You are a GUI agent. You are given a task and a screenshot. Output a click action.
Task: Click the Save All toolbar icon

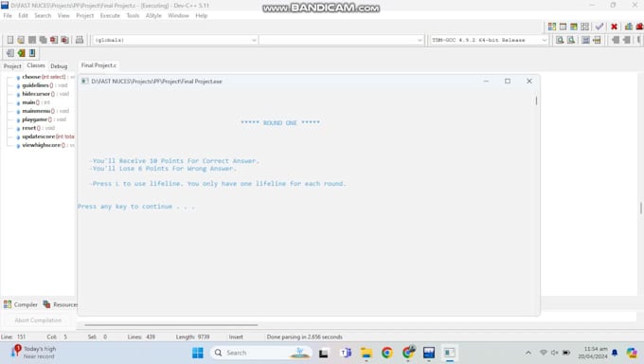click(44, 40)
